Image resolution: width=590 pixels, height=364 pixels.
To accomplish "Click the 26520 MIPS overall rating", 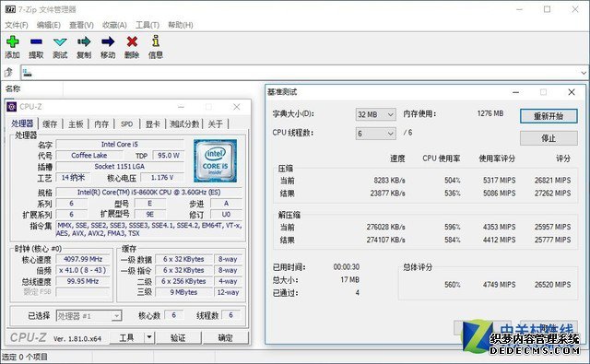I will point(552,285).
